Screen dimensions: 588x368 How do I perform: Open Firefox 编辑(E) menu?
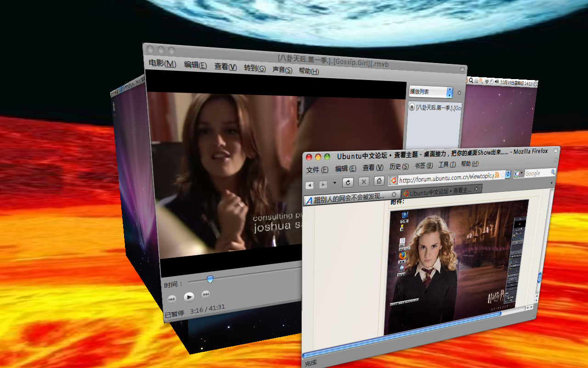click(x=345, y=168)
